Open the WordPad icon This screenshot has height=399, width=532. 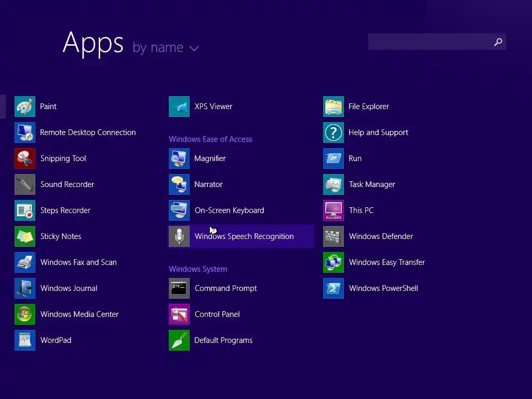tap(25, 340)
